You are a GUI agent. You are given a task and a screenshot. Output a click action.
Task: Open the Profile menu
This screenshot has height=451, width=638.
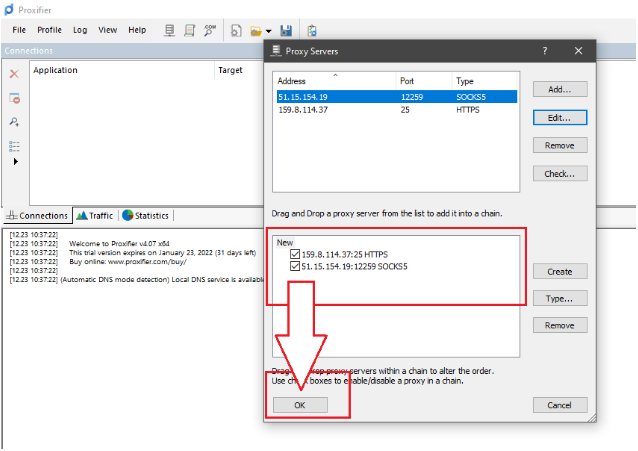tap(49, 30)
